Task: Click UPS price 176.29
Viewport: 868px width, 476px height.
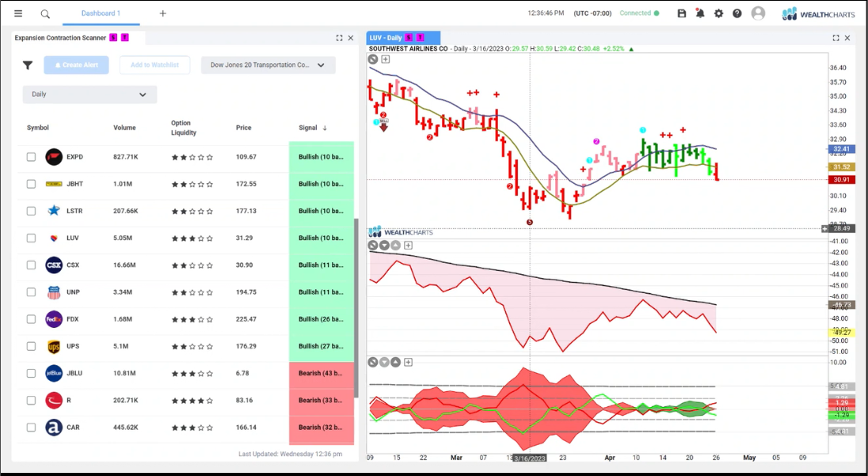Action: pos(246,346)
